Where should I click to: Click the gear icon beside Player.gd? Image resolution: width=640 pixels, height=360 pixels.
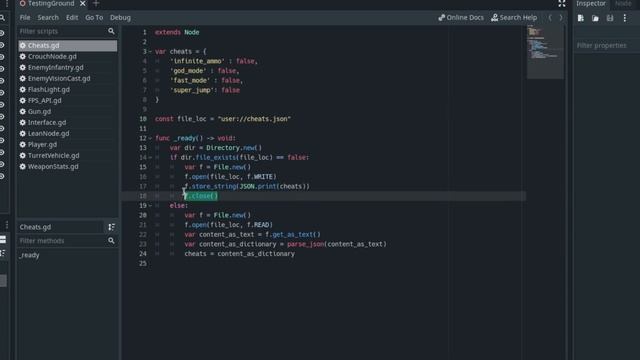tap(22, 144)
